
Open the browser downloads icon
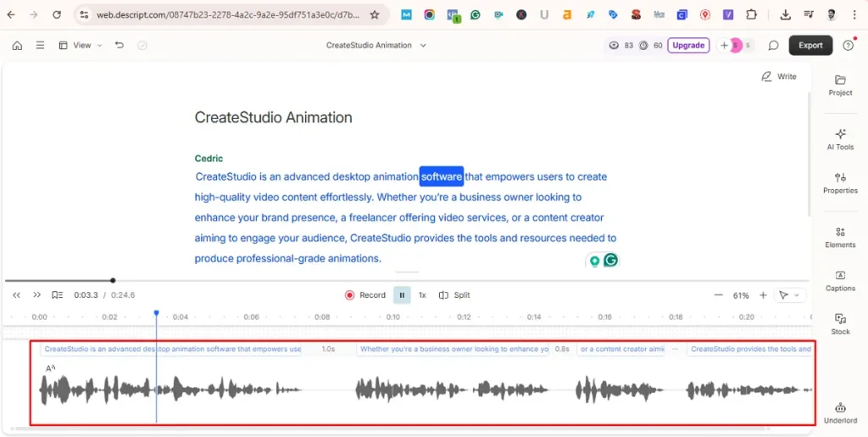click(785, 15)
